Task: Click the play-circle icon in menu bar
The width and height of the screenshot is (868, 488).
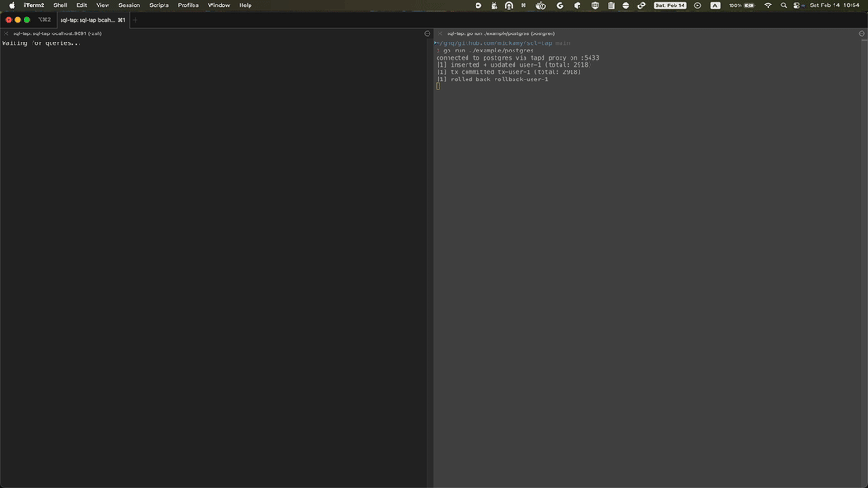Action: pos(697,5)
